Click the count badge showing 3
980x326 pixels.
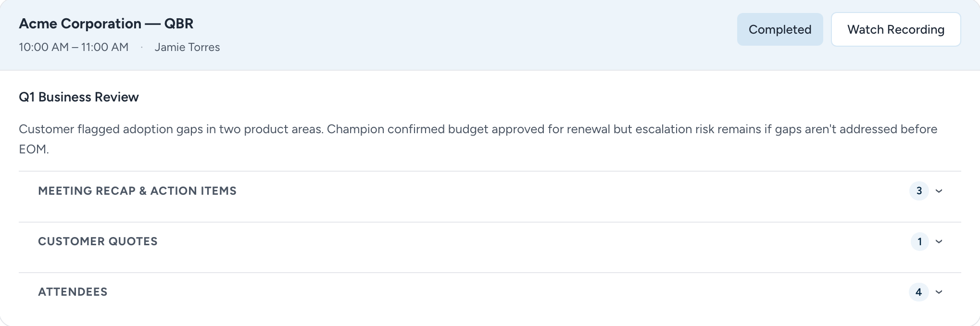pyautogui.click(x=919, y=191)
